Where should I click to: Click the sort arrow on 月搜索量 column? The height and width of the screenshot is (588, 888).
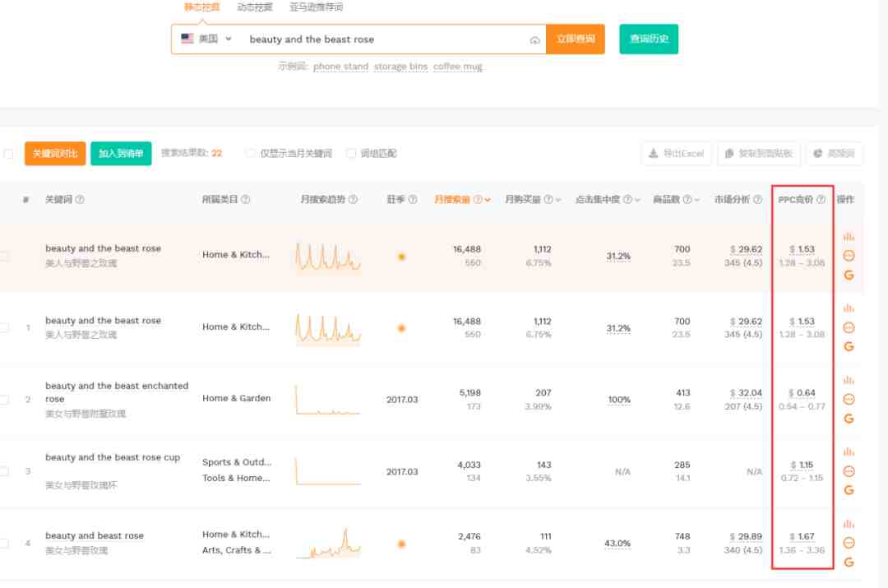(488, 200)
